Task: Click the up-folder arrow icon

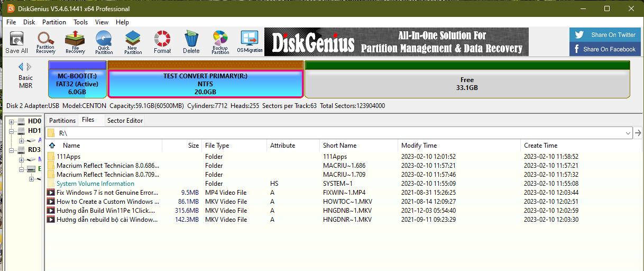Action: pos(52,145)
